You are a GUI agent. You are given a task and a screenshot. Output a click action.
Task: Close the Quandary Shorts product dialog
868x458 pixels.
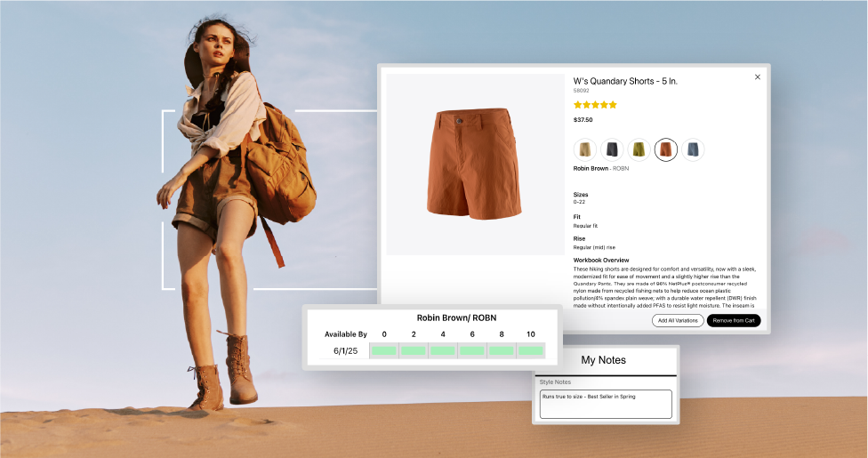click(x=758, y=77)
